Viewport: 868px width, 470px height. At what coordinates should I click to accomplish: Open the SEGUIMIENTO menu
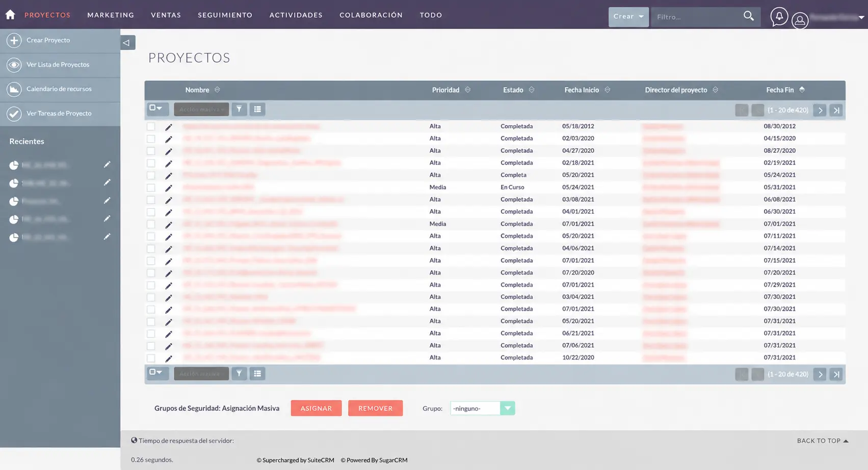(x=225, y=15)
